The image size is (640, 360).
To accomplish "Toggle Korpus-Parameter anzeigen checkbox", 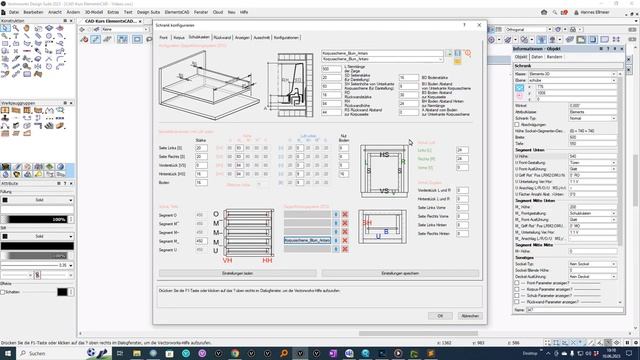I will [x=517, y=289].
